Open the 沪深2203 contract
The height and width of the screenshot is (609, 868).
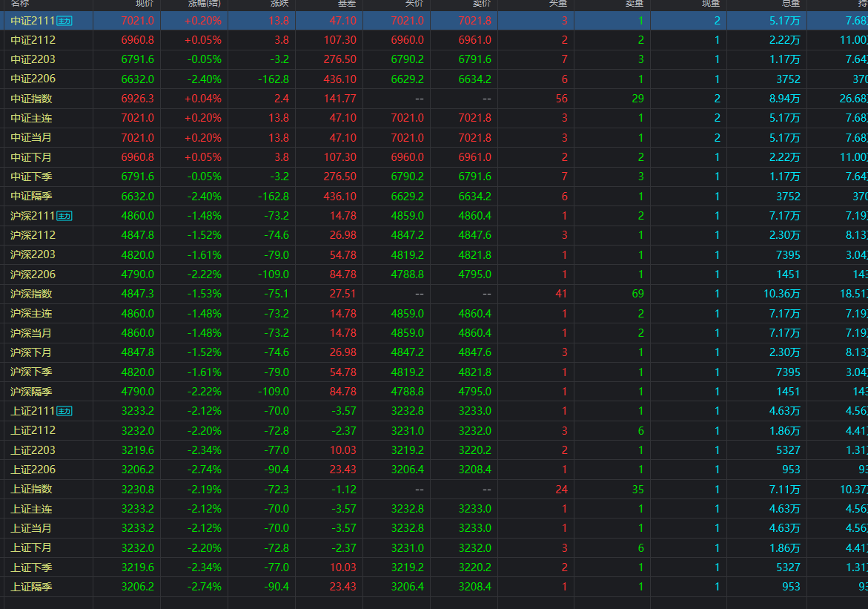33,254
